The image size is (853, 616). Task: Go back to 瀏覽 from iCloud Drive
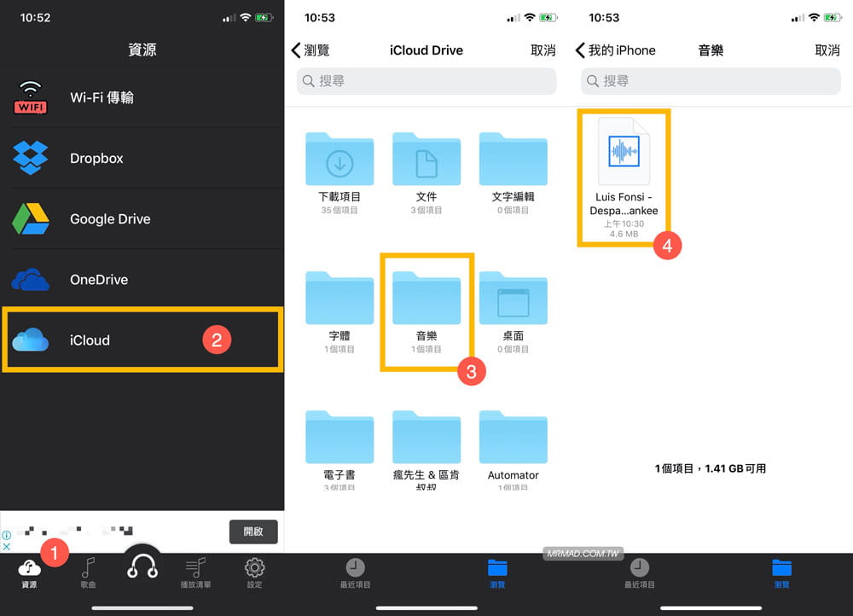(x=311, y=50)
